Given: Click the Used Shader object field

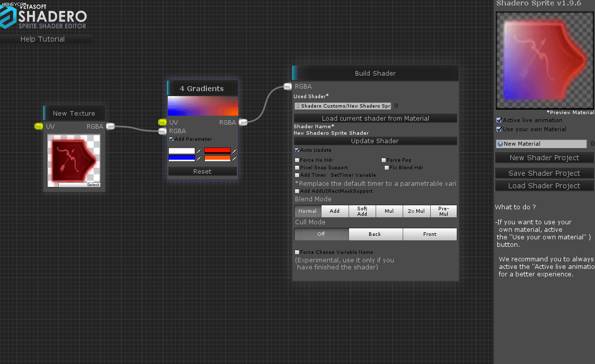Looking at the screenshot, I should (343, 106).
